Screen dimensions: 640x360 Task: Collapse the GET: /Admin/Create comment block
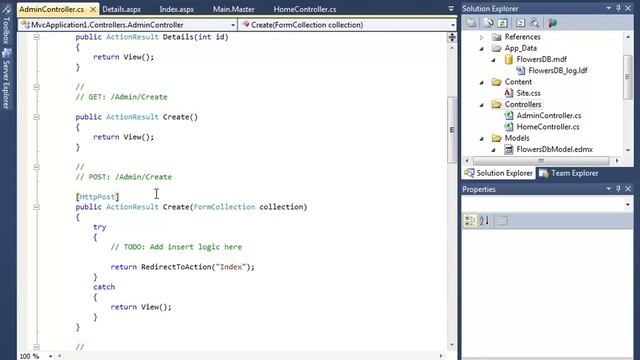(36, 87)
